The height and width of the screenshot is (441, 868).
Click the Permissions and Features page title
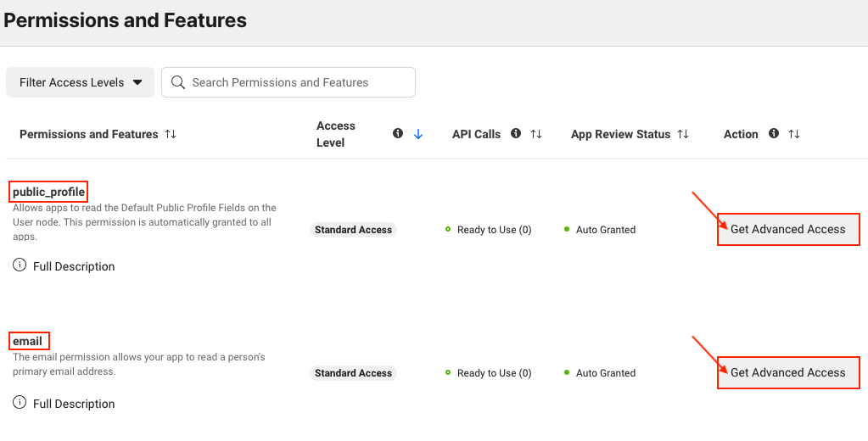pyautogui.click(x=125, y=20)
